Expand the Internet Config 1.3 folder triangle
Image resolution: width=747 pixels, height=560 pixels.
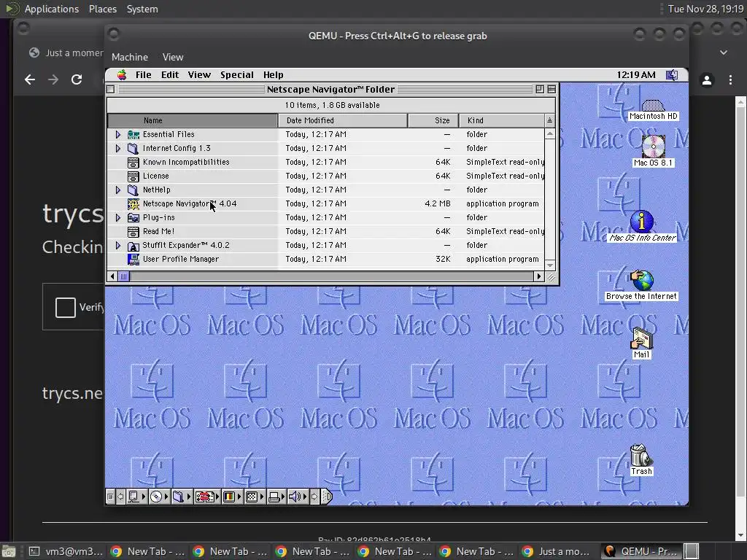[118, 149]
